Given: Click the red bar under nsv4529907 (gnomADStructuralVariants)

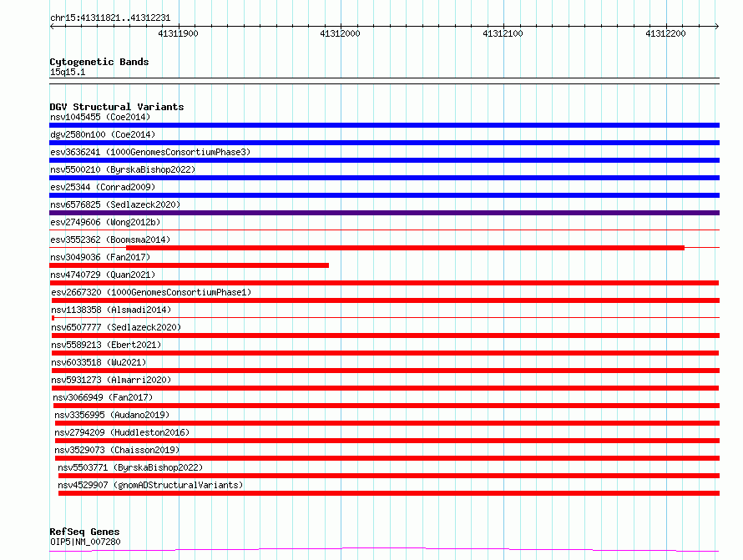Looking at the screenshot, I should [389, 493].
